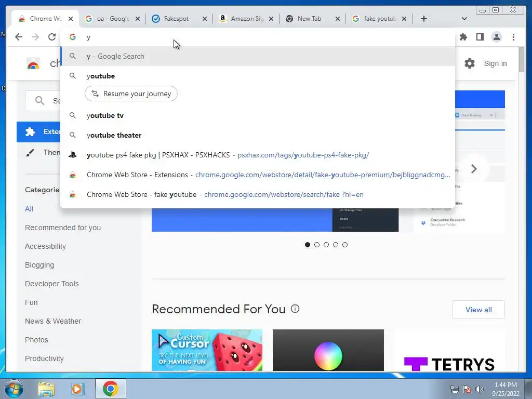Advance the carousel with the right chevron

point(474,169)
